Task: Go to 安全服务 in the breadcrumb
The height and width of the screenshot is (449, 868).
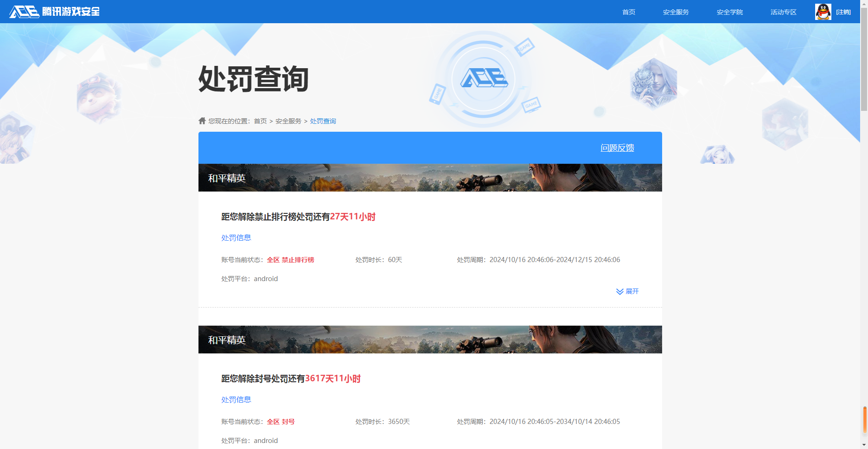Action: coord(288,121)
